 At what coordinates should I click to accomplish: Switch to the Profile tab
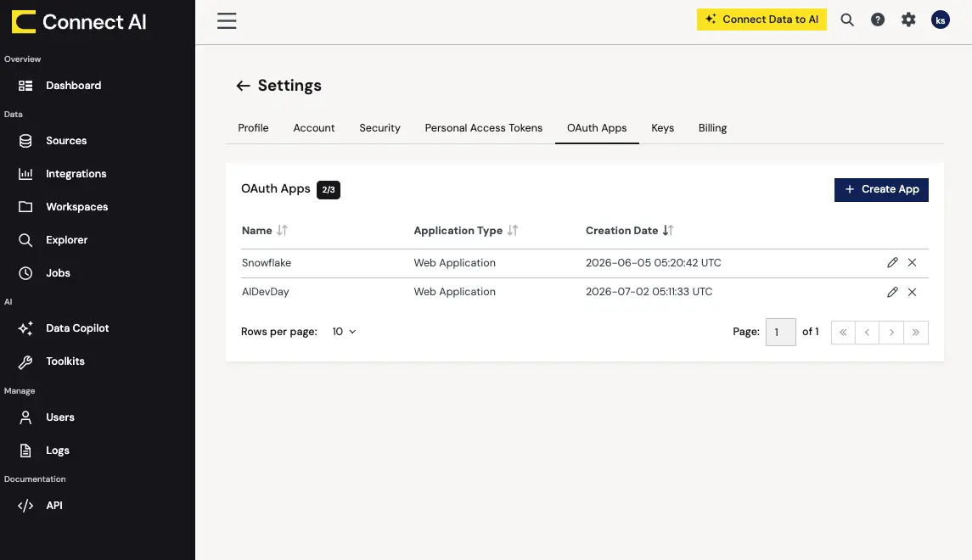pyautogui.click(x=253, y=127)
